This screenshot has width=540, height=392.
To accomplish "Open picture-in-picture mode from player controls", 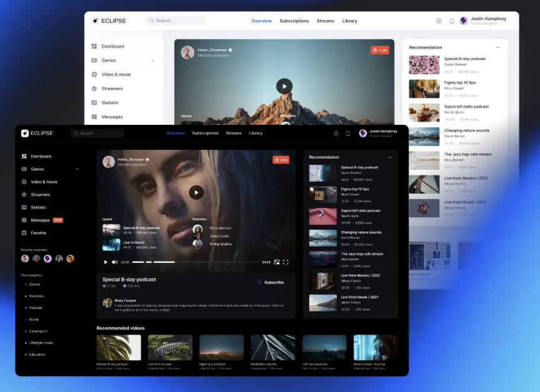I will tap(277, 262).
